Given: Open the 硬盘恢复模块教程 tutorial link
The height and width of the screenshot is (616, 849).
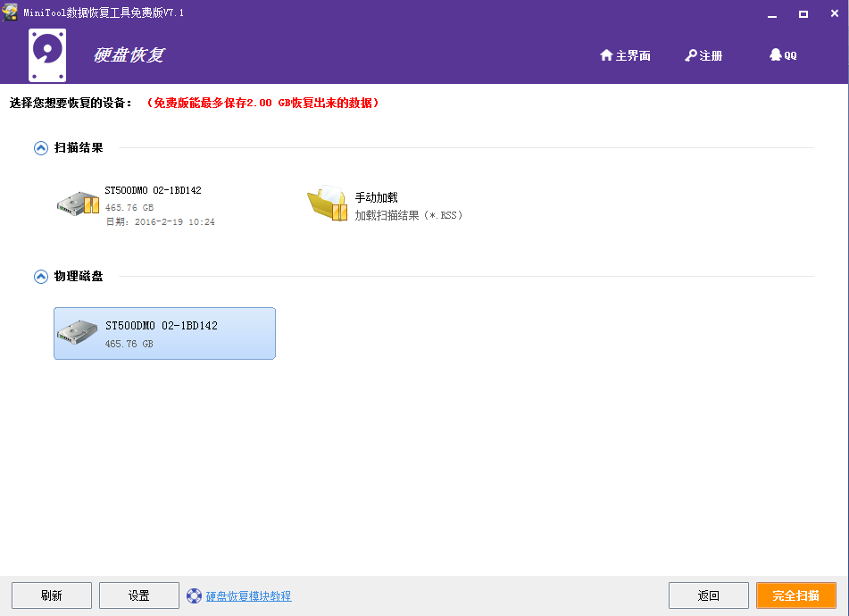Looking at the screenshot, I should 248,596.
